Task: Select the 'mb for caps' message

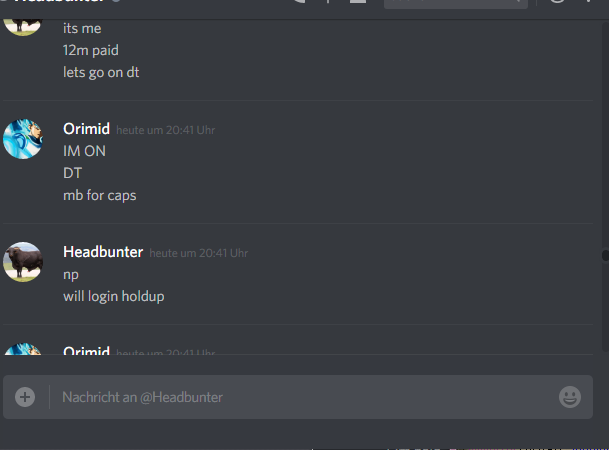Action: point(100,195)
